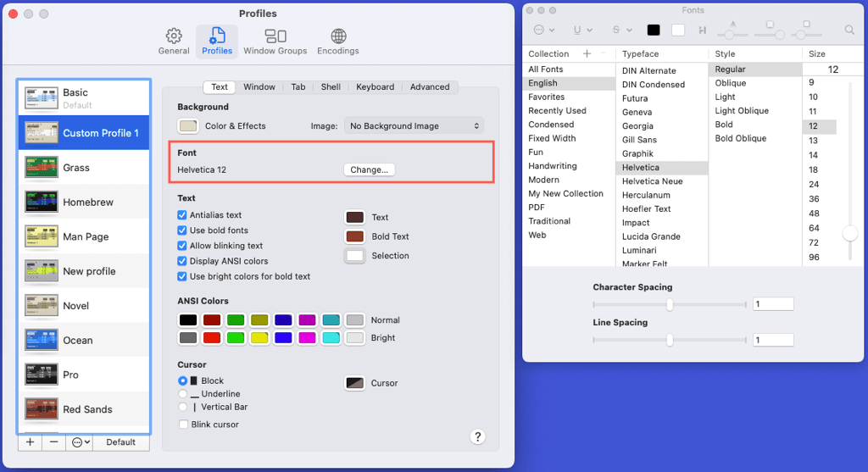Click the bright yellow ANSI color swatch
The height and width of the screenshot is (472, 868).
click(259, 337)
